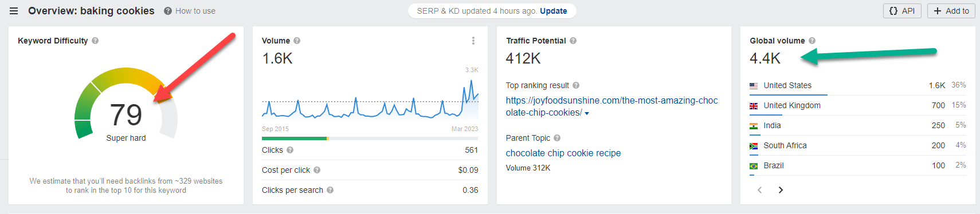
Task: Click the Keyword Difficulty help icon
Action: (x=95, y=41)
